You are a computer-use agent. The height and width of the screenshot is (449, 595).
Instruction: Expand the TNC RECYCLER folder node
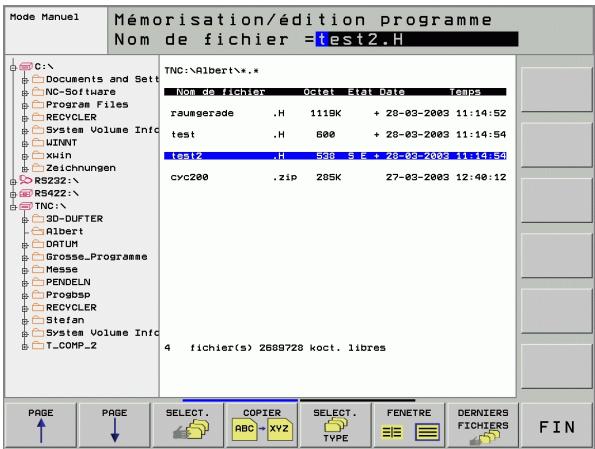[25, 309]
